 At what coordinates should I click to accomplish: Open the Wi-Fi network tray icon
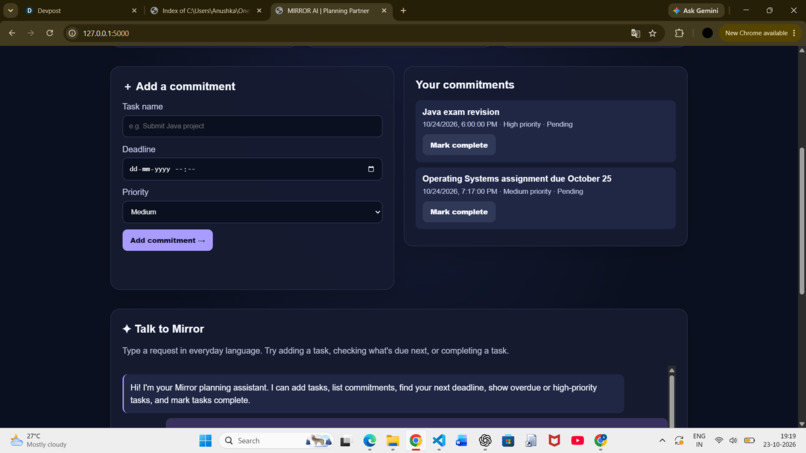719,441
